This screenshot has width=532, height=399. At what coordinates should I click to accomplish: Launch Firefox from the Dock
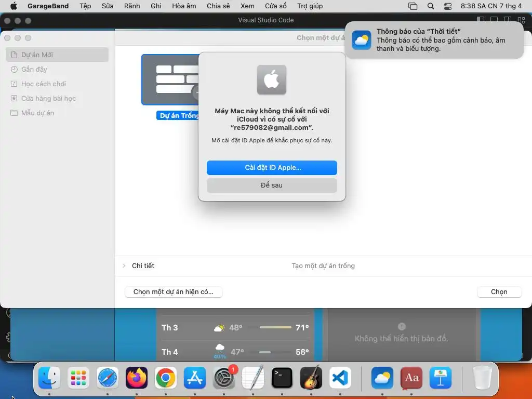pos(137,378)
